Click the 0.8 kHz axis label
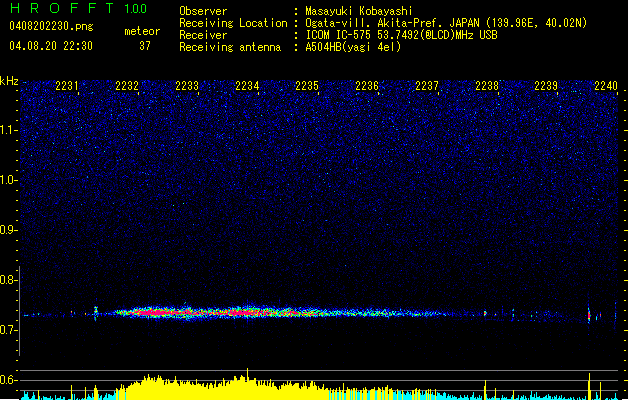 click(8, 280)
